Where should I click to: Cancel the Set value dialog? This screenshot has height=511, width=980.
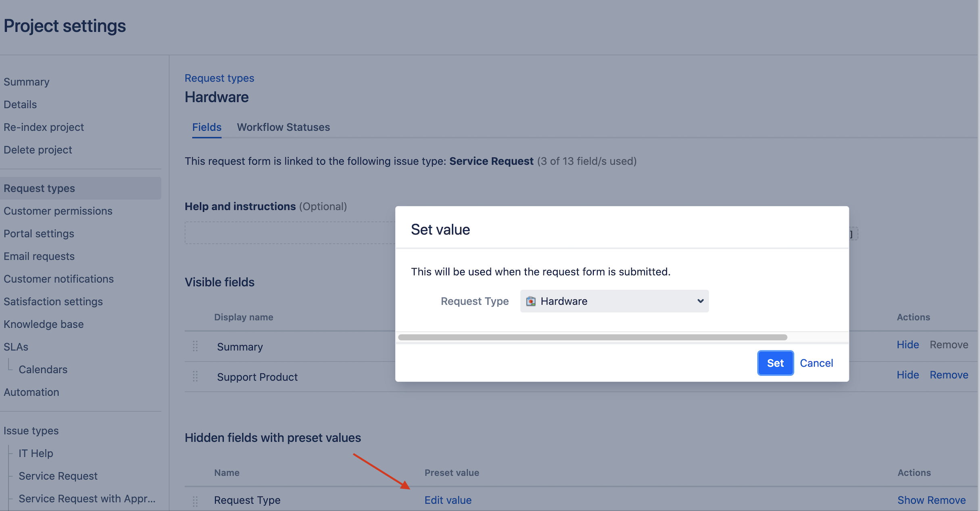pyautogui.click(x=816, y=363)
